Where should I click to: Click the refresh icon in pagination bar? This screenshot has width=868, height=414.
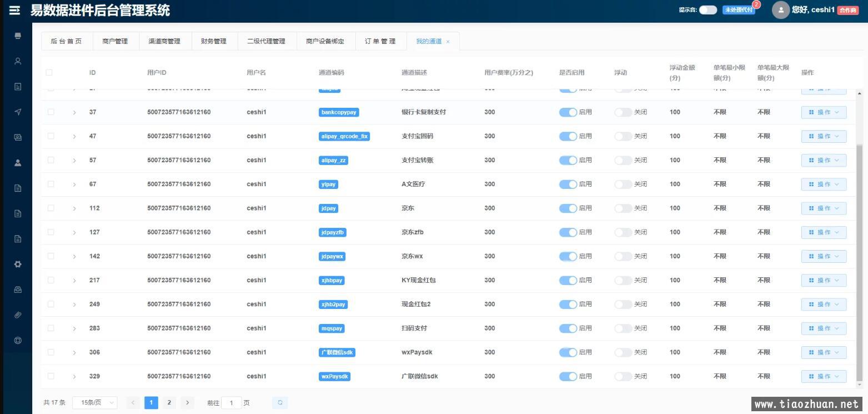tap(280, 403)
